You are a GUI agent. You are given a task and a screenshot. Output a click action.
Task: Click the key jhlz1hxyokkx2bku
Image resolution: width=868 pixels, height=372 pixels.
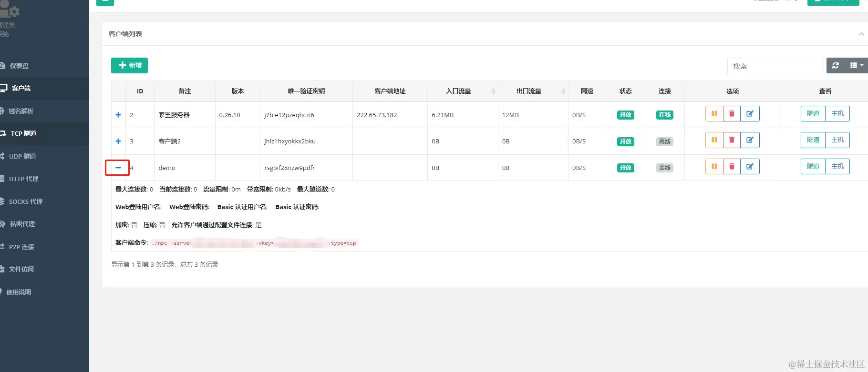coord(290,141)
